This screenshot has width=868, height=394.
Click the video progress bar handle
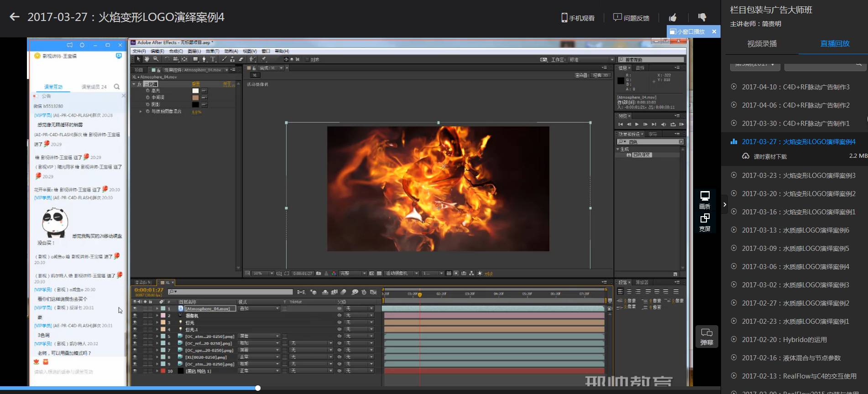pos(258,388)
